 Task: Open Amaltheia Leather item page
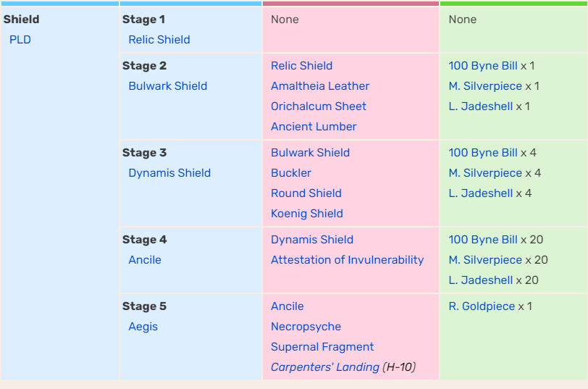pos(319,86)
